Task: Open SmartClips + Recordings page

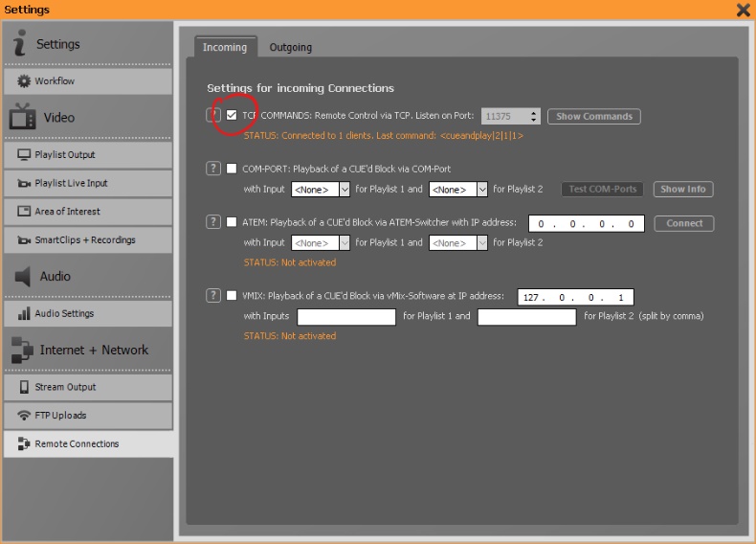Action: (x=88, y=239)
